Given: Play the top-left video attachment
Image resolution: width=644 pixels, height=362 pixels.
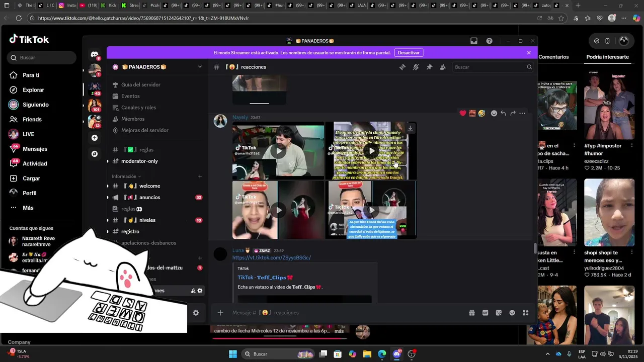Looking at the screenshot, I should click(278, 151).
